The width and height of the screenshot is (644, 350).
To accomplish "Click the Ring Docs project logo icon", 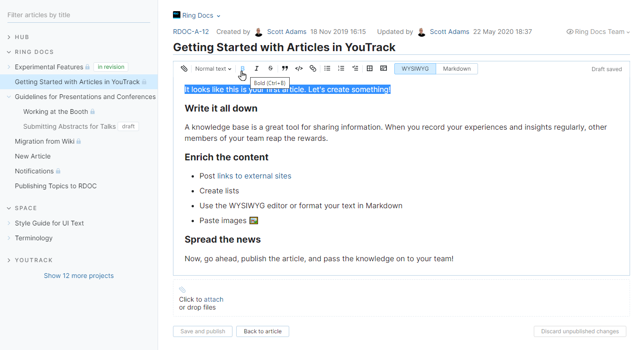I will coord(177,15).
